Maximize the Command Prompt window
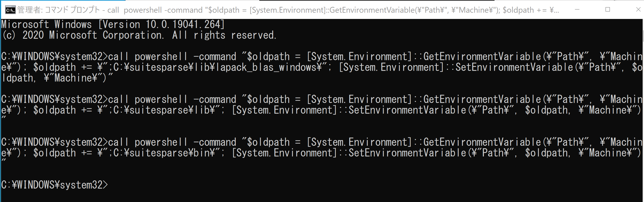The width and height of the screenshot is (644, 202). (608, 10)
